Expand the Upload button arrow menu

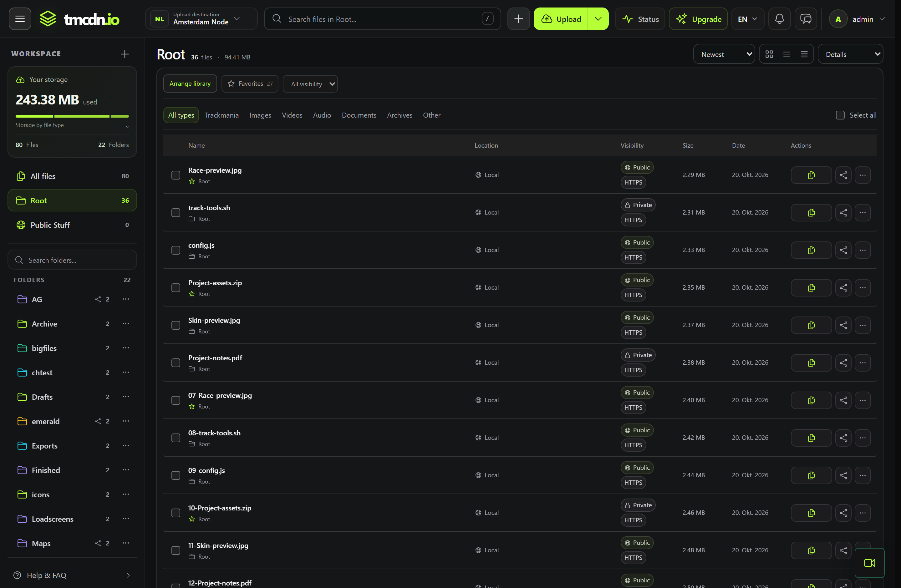[x=598, y=19]
